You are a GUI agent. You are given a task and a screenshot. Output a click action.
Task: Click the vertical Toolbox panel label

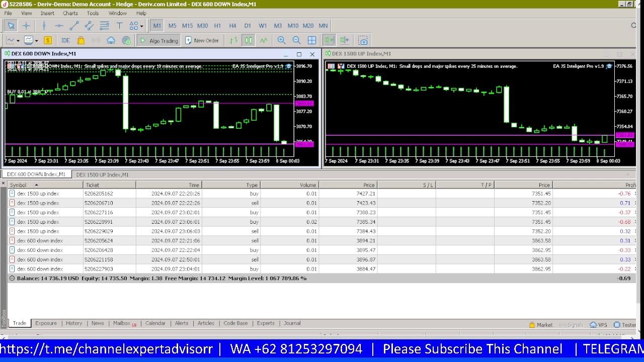tap(4, 318)
